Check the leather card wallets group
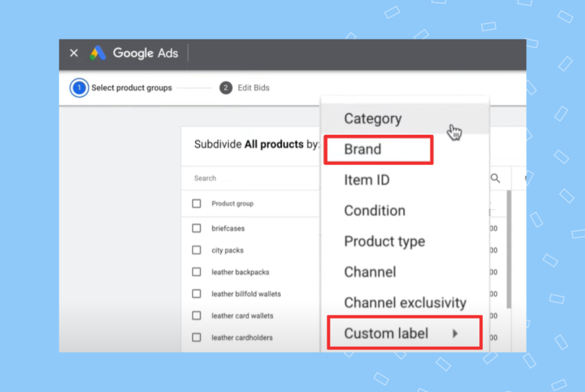 (197, 316)
